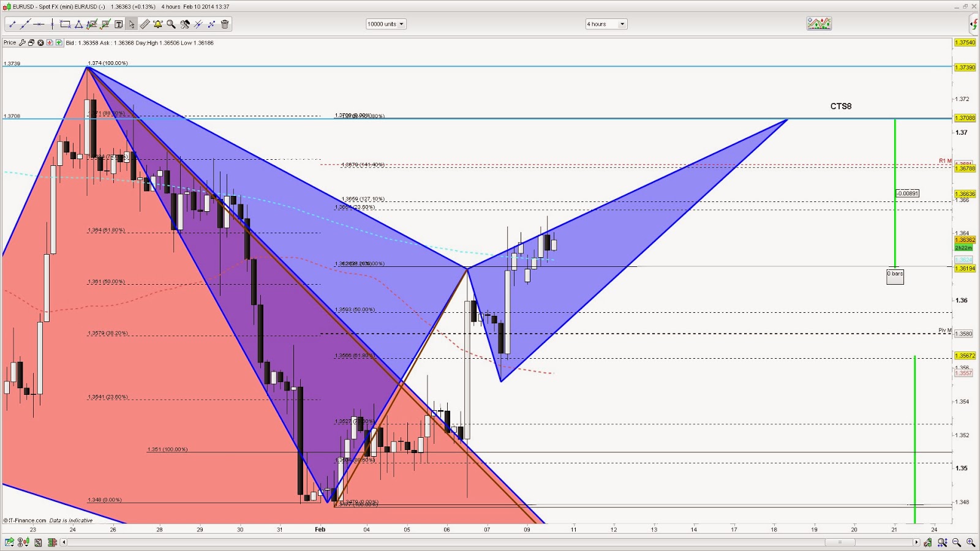
Task: Open the candlestick chart style menu
Action: [x=23, y=542]
